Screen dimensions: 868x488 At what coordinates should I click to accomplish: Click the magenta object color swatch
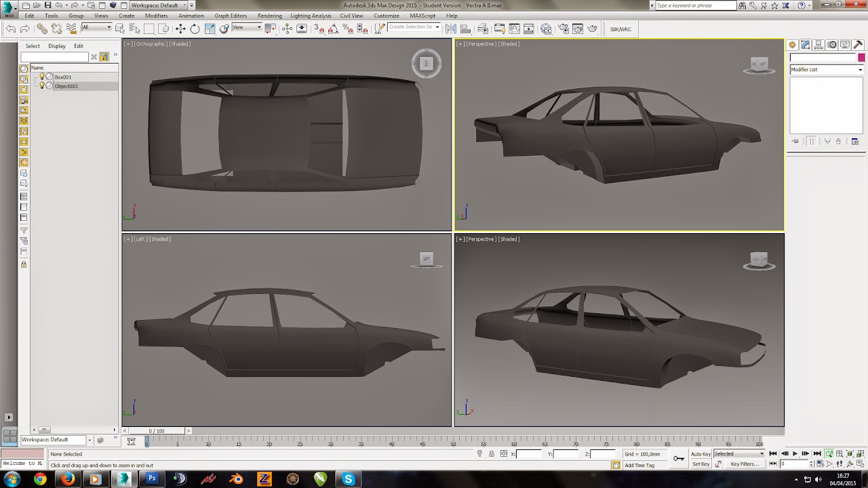(x=861, y=58)
